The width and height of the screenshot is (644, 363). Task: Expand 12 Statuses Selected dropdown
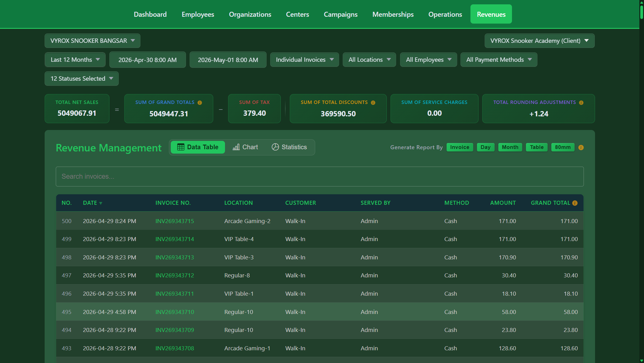[82, 78]
